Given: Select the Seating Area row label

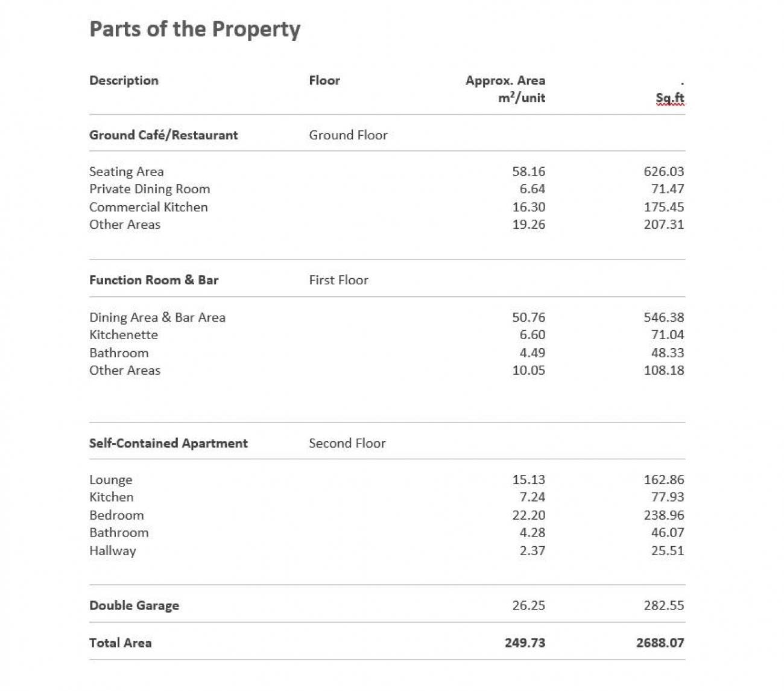Looking at the screenshot, I should coord(127,171).
